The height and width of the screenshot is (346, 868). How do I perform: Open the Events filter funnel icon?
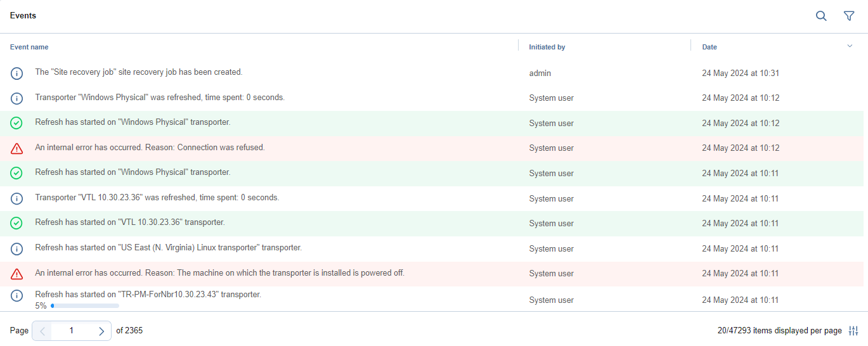point(849,16)
